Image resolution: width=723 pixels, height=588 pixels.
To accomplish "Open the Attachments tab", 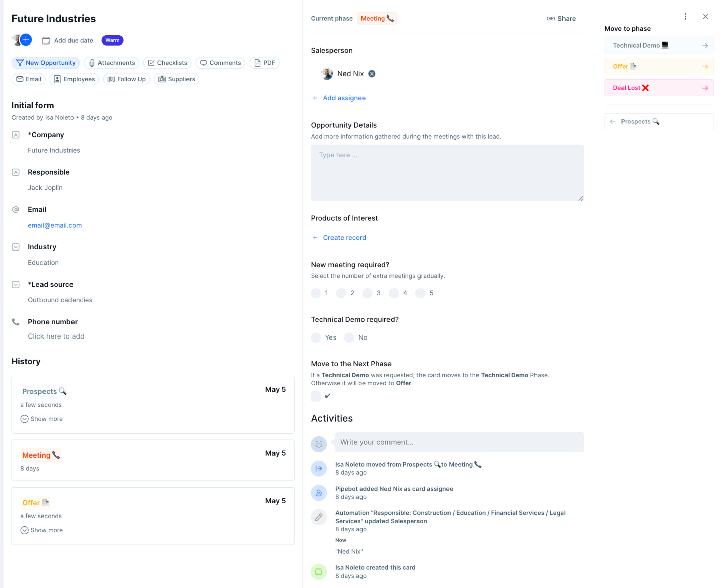I will [x=112, y=63].
